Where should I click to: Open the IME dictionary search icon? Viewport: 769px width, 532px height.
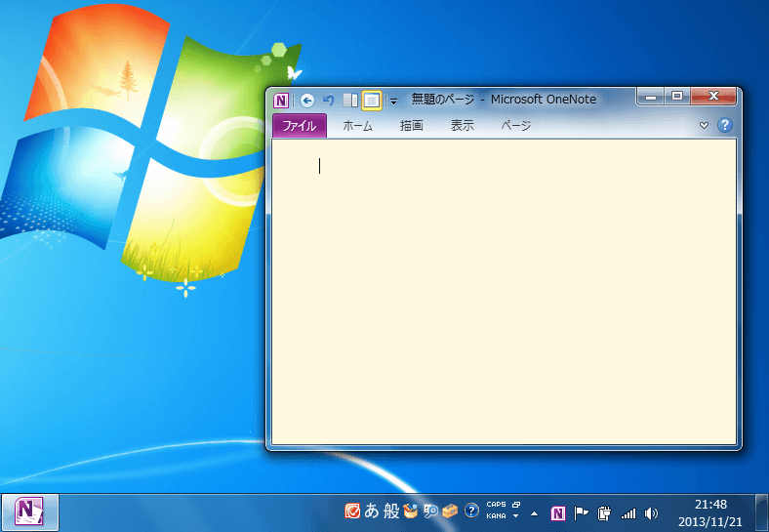430,512
